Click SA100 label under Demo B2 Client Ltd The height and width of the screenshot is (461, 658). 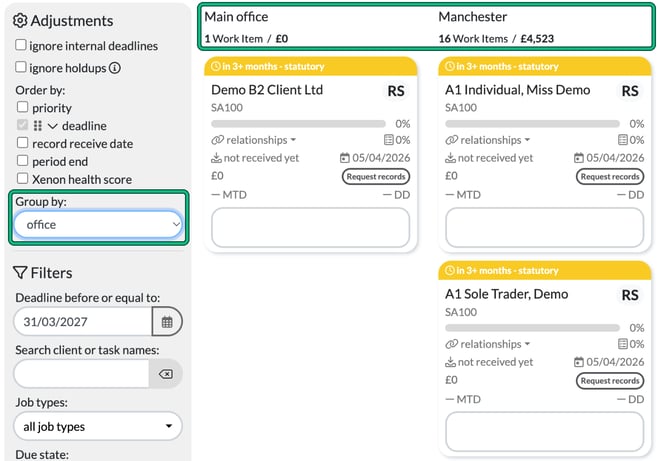click(227, 108)
